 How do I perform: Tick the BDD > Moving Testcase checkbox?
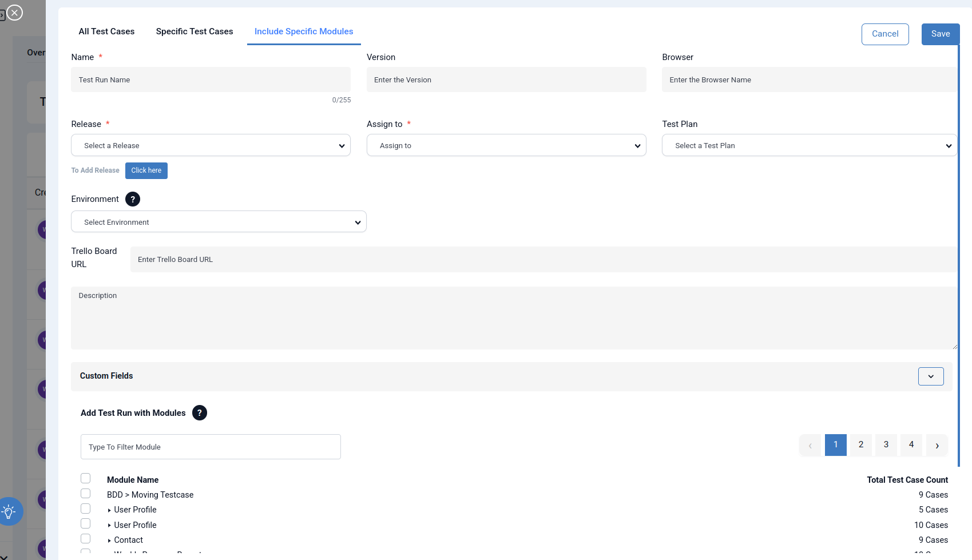(86, 494)
